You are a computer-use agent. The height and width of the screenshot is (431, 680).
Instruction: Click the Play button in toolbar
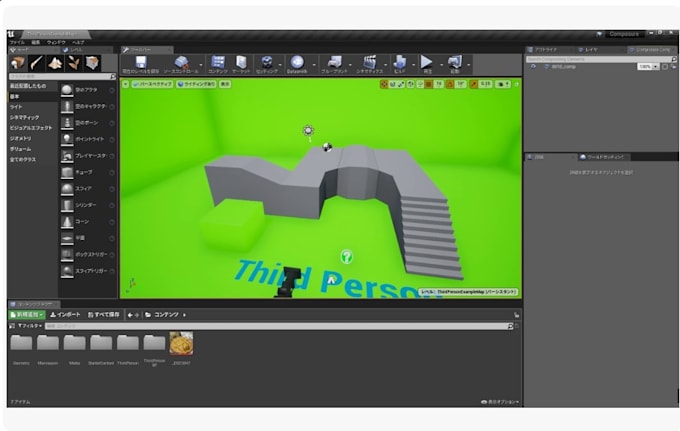coord(427,62)
